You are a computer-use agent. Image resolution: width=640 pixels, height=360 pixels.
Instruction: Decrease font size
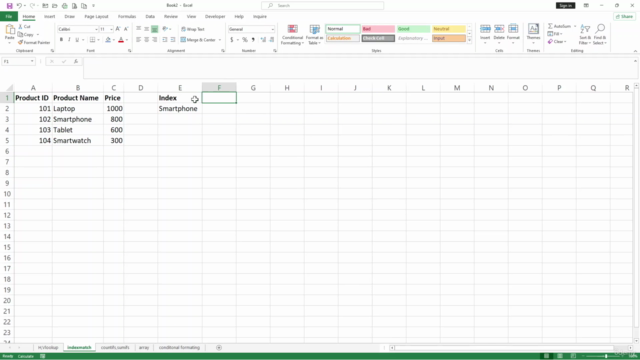point(126,29)
